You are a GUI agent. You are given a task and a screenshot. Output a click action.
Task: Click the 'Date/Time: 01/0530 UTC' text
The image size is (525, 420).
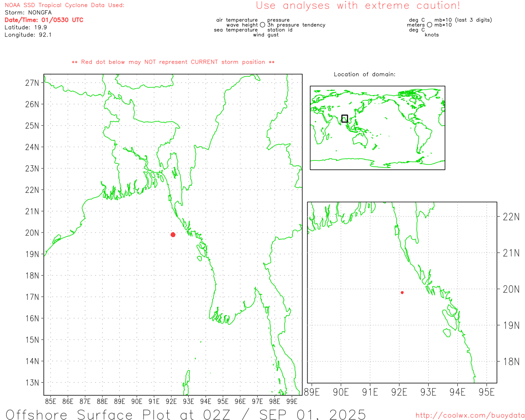44,20
